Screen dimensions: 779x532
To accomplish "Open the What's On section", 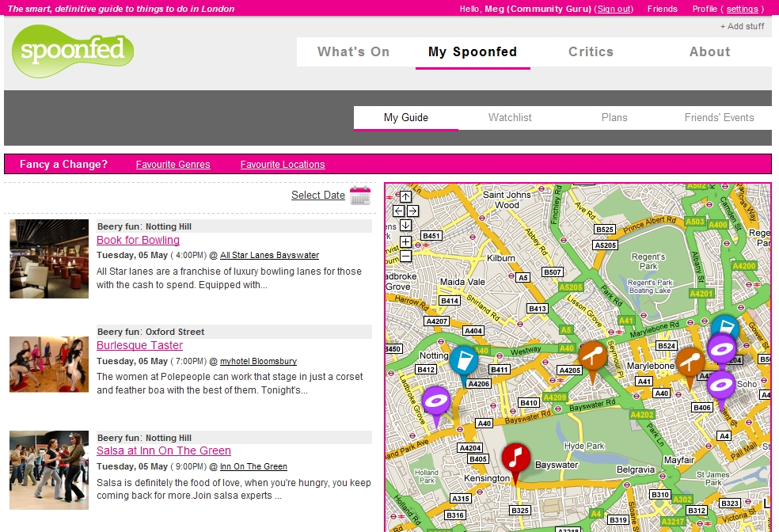I will coord(353,52).
